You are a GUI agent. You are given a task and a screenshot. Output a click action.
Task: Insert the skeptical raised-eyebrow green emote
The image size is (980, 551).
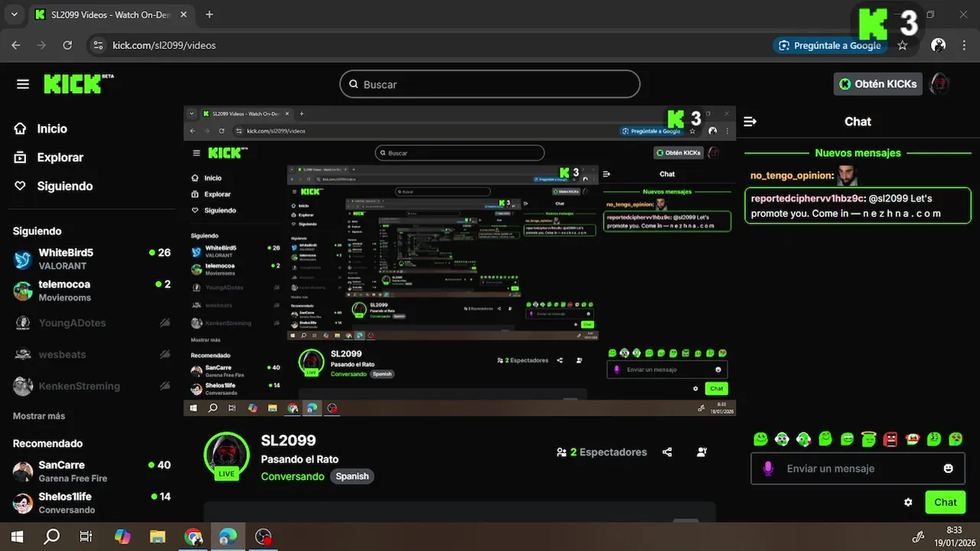[x=934, y=439]
